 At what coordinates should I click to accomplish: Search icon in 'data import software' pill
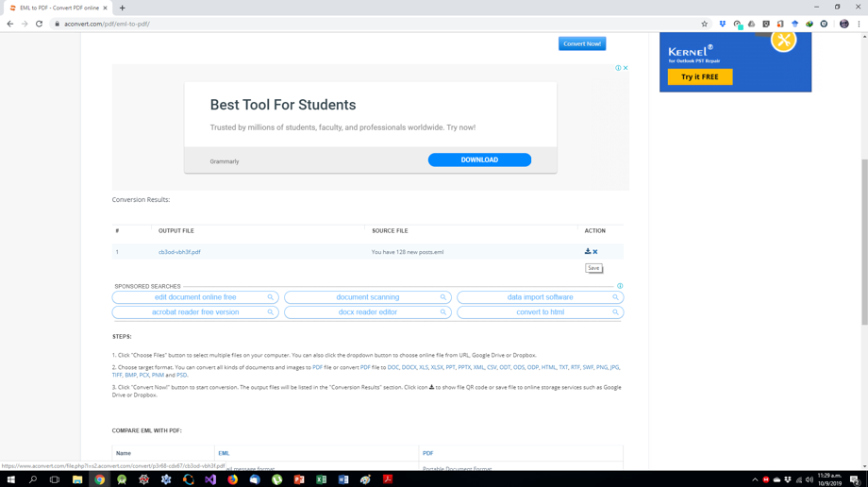click(615, 297)
